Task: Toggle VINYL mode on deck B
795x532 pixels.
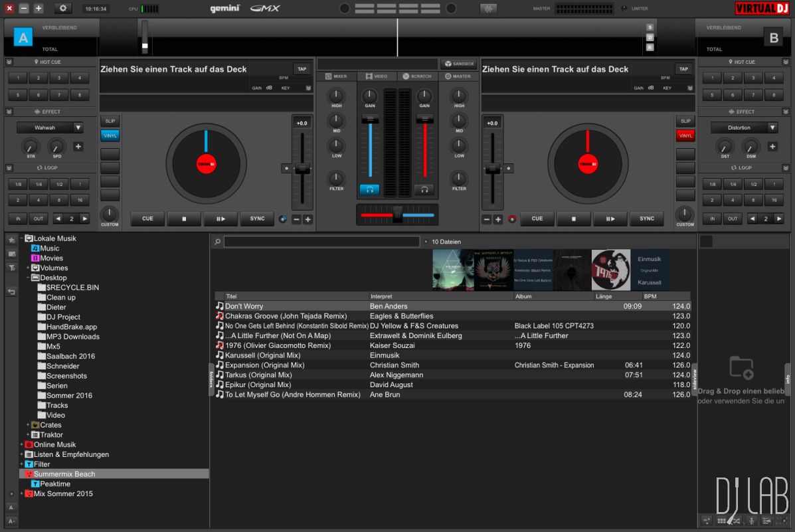Action: pyautogui.click(x=685, y=135)
